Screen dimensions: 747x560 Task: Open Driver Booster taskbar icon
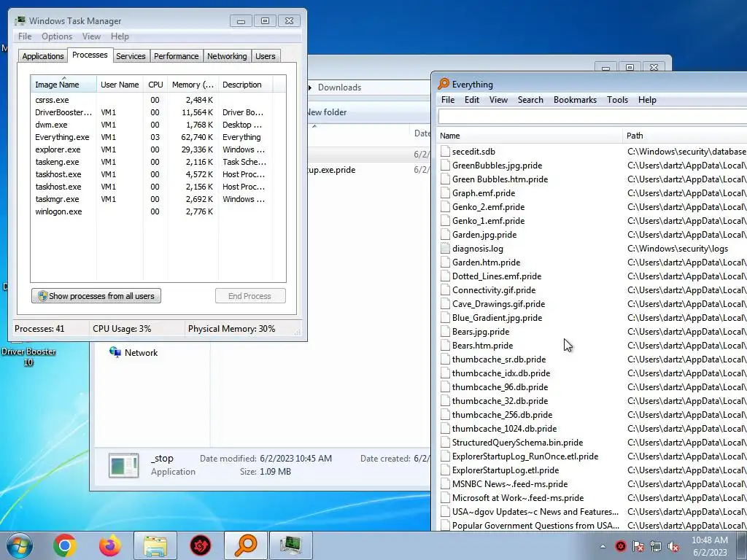201,545
